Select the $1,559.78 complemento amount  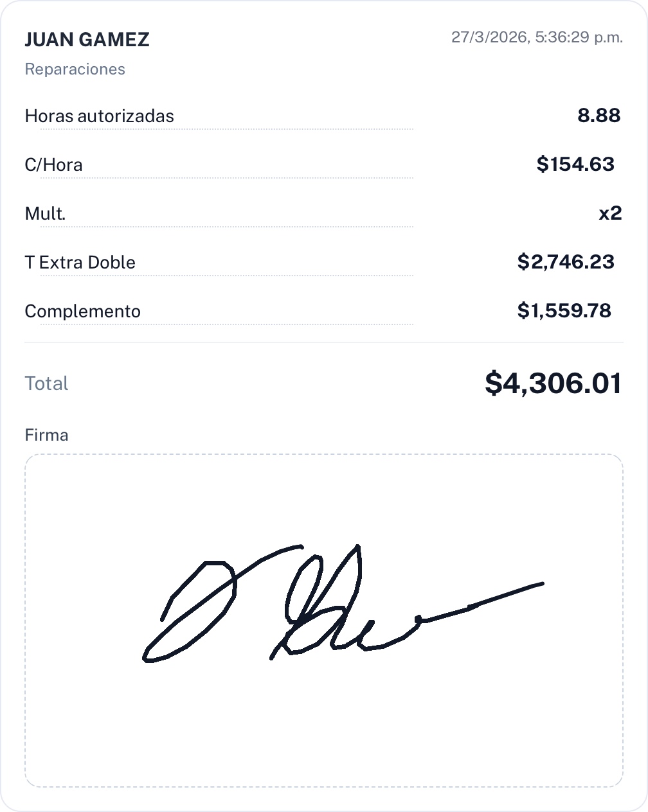click(x=564, y=311)
